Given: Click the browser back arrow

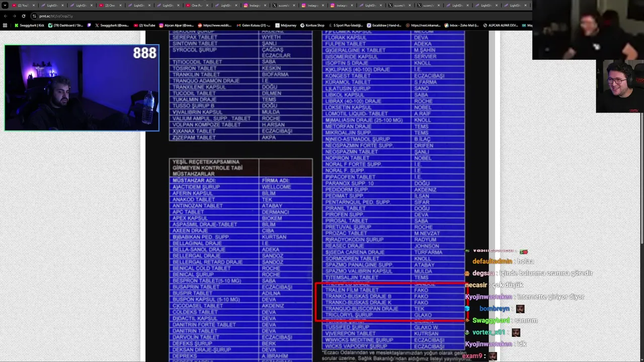Looking at the screenshot, I should pyautogui.click(x=5, y=16).
